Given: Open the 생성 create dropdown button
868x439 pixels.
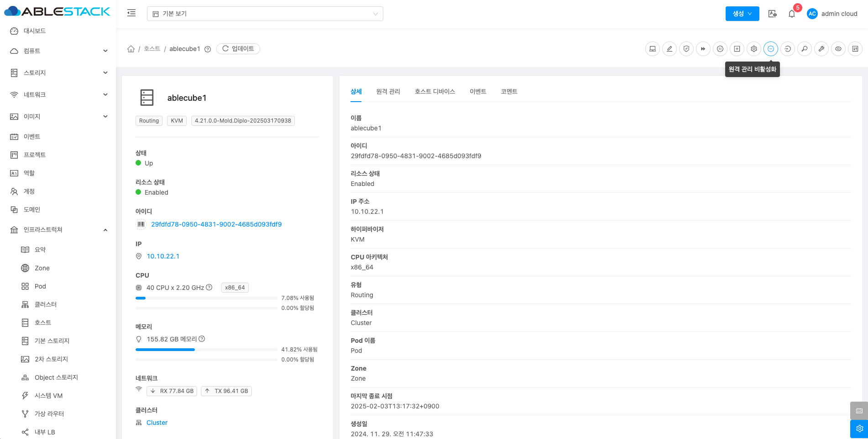Looking at the screenshot, I should (742, 14).
